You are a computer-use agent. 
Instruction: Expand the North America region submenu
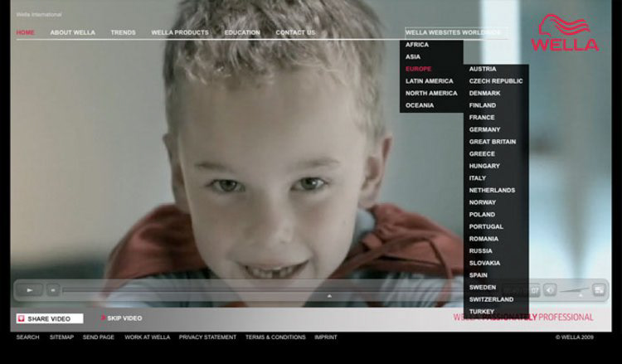pyautogui.click(x=431, y=93)
